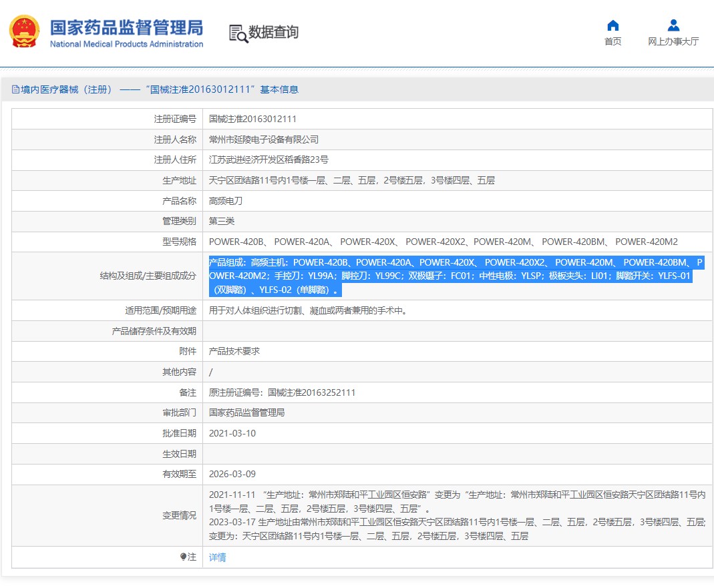Click the 数据查询 magnifier document icon
Image resolution: width=714 pixels, height=588 pixels.
tap(237, 33)
